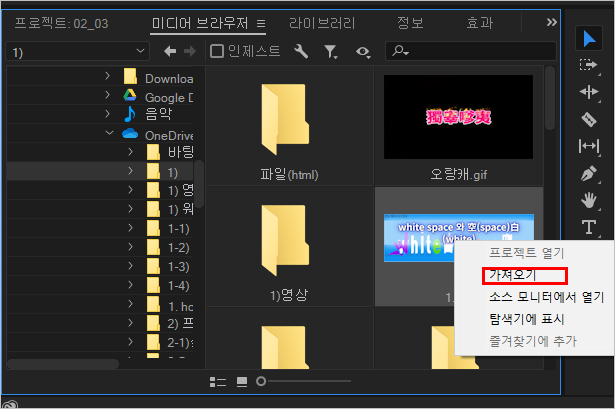Click the OneDrive cloud icon

130,134
